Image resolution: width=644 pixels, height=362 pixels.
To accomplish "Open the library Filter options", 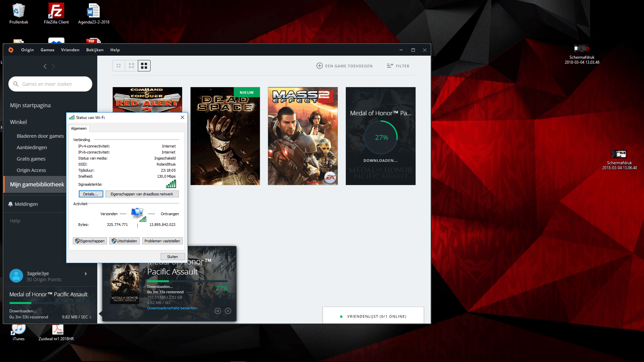I will tap(398, 66).
